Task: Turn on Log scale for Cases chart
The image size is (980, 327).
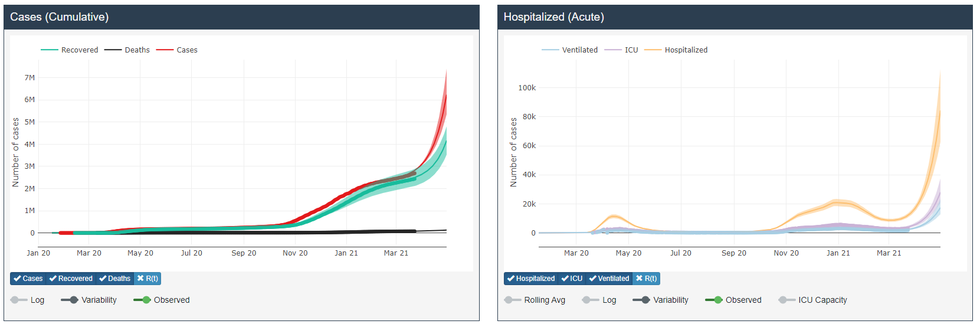Action: pos(19,300)
